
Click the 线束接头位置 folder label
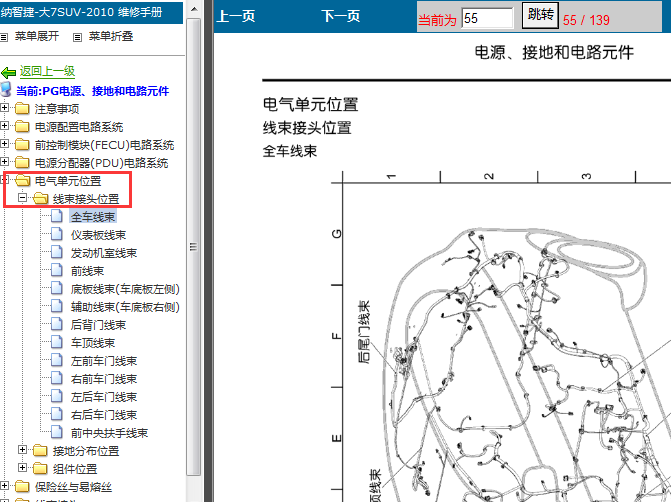(86, 199)
